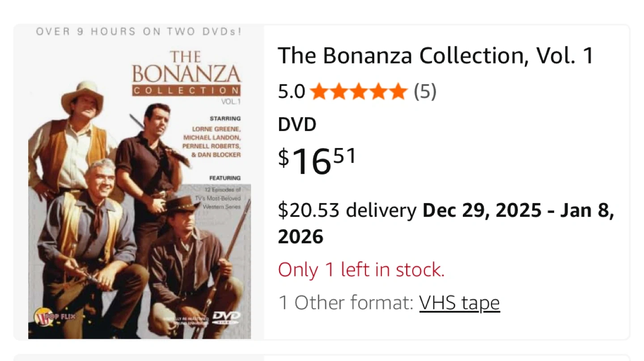Tap the $20.53 delivery cost text
This screenshot has height=361, width=644.
click(x=347, y=210)
